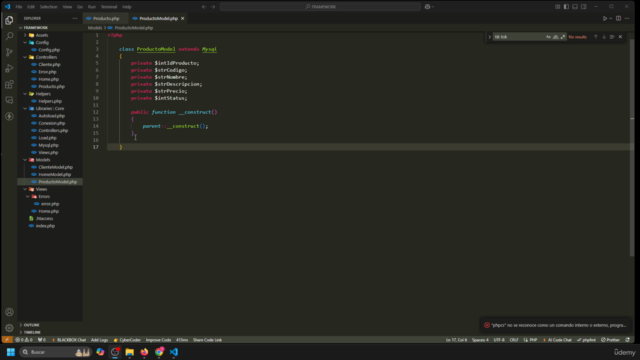Image resolution: width=640 pixels, height=360 pixels.
Task: Open the Windows Start menu
Action: (x=11, y=352)
